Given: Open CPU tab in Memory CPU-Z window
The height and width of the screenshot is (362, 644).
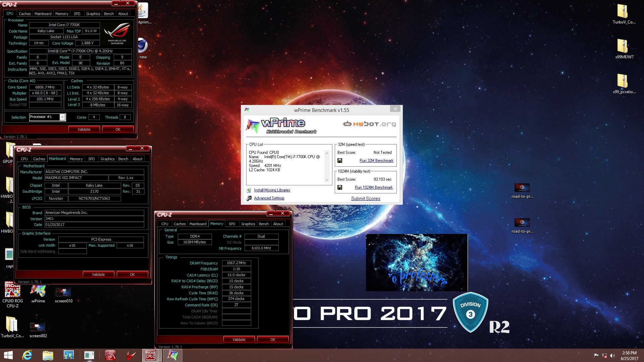Looking at the screenshot, I should [165, 224].
